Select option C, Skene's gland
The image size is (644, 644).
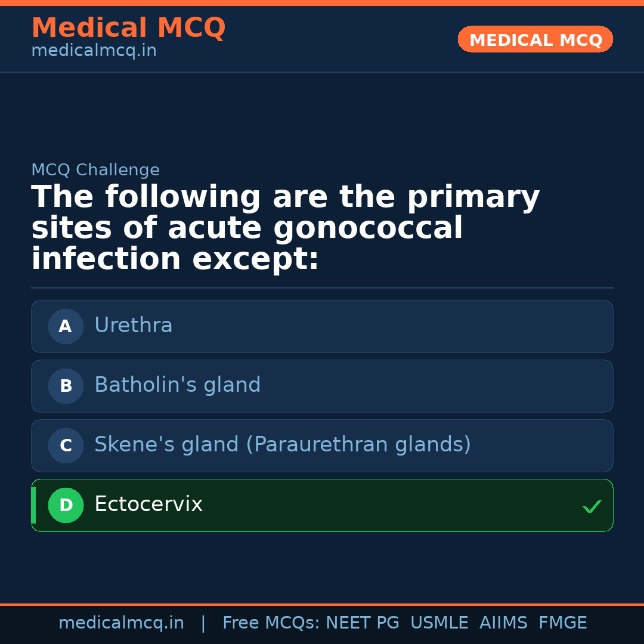[x=322, y=445]
